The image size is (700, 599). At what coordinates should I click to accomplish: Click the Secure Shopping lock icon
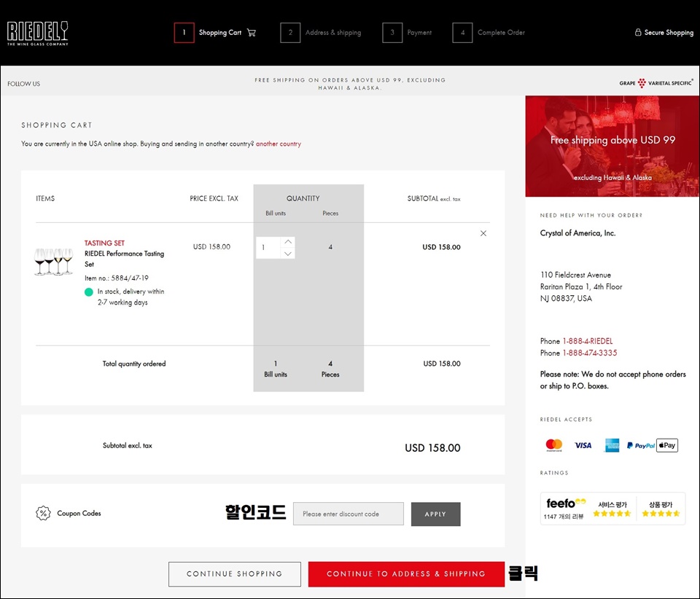click(x=638, y=32)
